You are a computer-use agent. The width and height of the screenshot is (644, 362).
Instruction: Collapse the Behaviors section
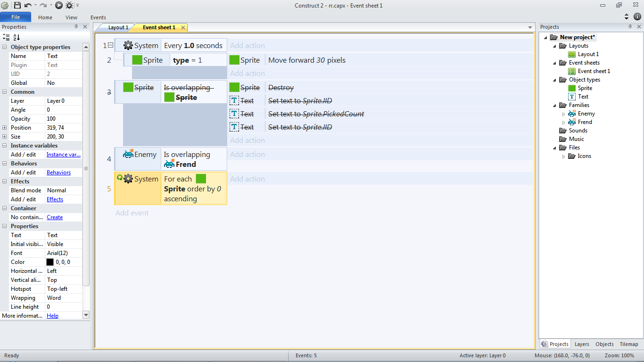click(5, 164)
